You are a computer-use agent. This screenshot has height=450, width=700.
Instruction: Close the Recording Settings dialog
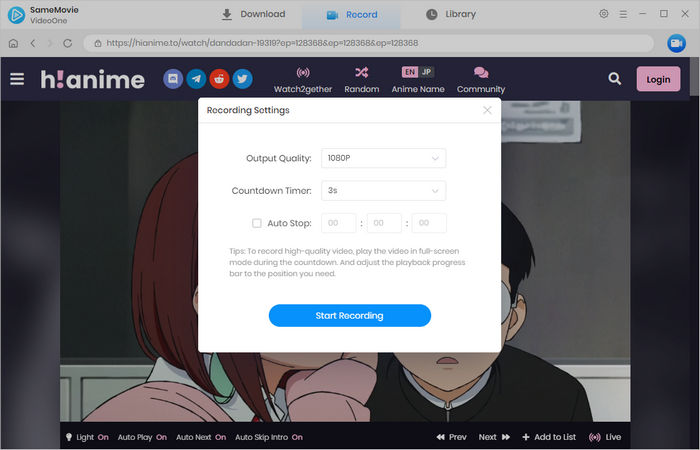pyautogui.click(x=487, y=110)
